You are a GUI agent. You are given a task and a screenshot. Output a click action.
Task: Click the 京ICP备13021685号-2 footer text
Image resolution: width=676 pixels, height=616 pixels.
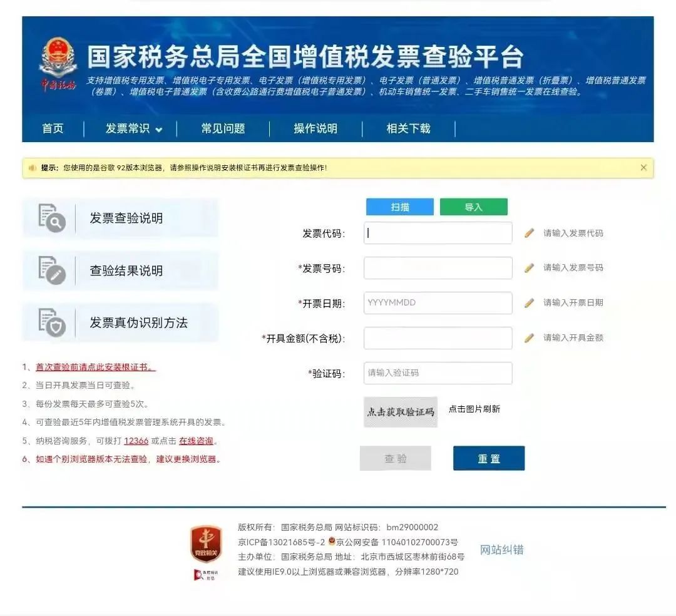[x=282, y=542]
